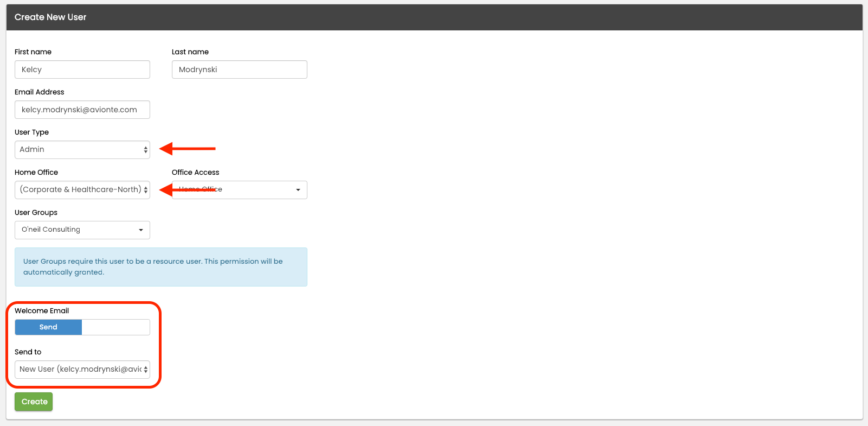Focus the Email Address input field
The height and width of the screenshot is (426, 868).
[x=82, y=110]
